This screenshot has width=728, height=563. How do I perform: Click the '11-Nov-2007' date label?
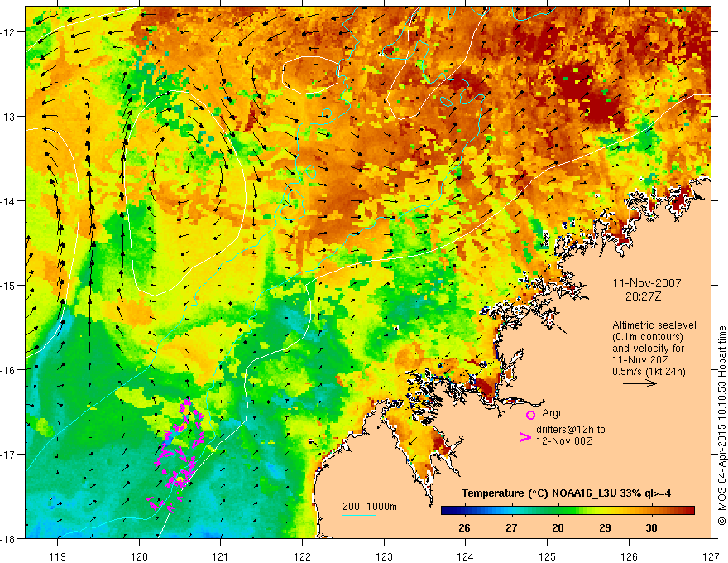(x=647, y=283)
